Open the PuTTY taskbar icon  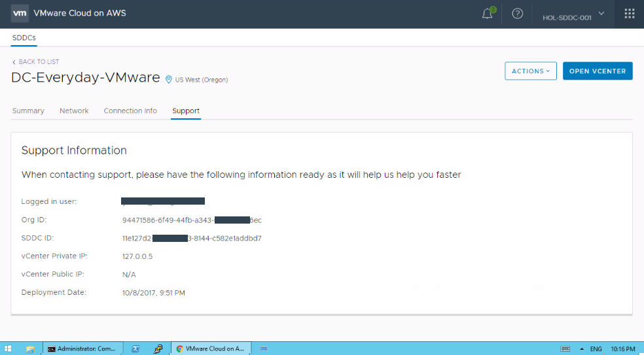click(x=158, y=349)
